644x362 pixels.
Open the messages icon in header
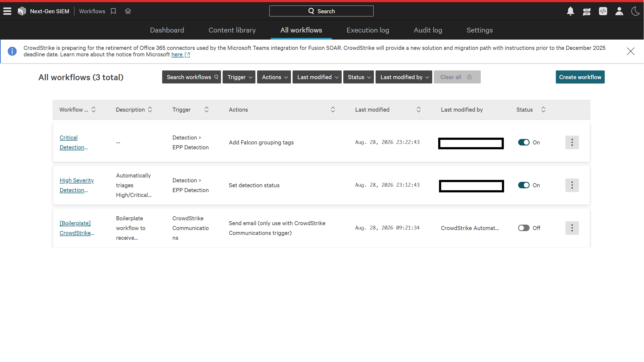pyautogui.click(x=587, y=11)
